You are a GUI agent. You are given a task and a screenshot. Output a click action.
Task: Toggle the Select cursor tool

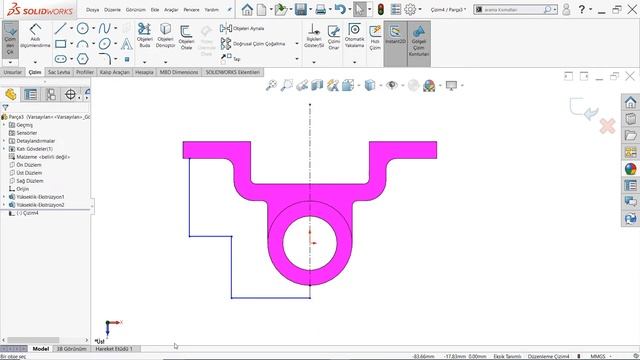pos(359,9)
